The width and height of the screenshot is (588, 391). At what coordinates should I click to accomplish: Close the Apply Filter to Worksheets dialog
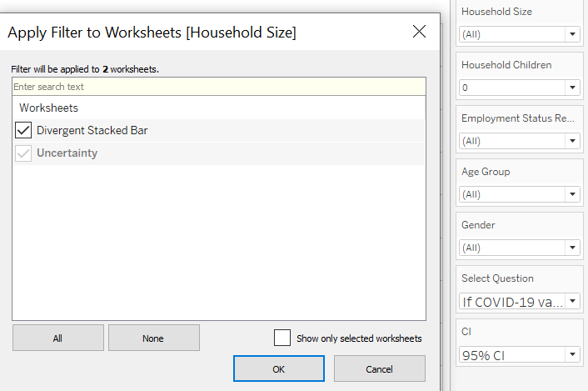[419, 33]
